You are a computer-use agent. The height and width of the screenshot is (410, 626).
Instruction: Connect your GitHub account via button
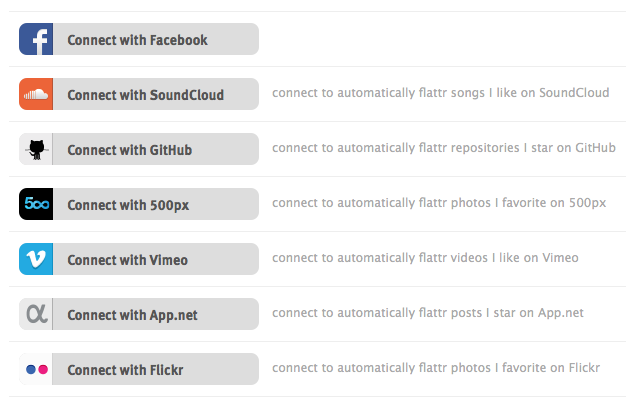point(129,150)
